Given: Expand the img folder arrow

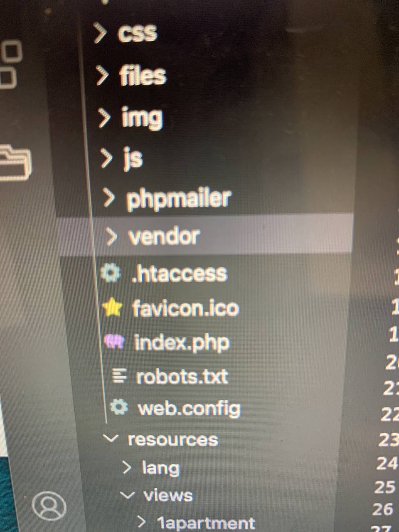Looking at the screenshot, I should (x=104, y=118).
